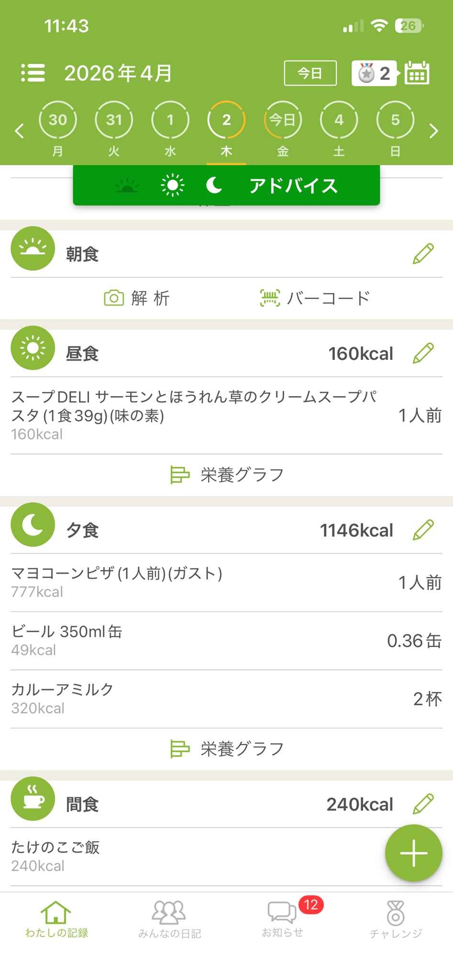This screenshot has height=980, width=453.
Task: Jump to today with the 今日 button
Action: [x=310, y=73]
